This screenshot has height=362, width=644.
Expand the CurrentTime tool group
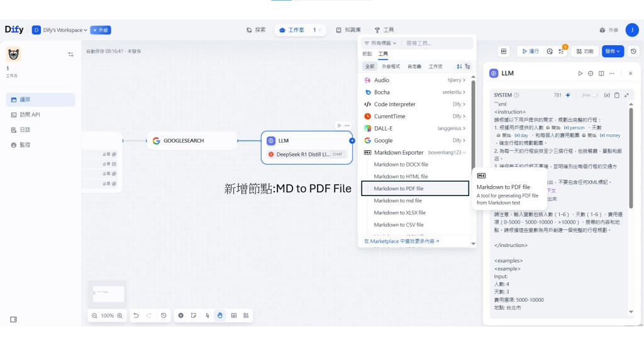[x=415, y=116]
